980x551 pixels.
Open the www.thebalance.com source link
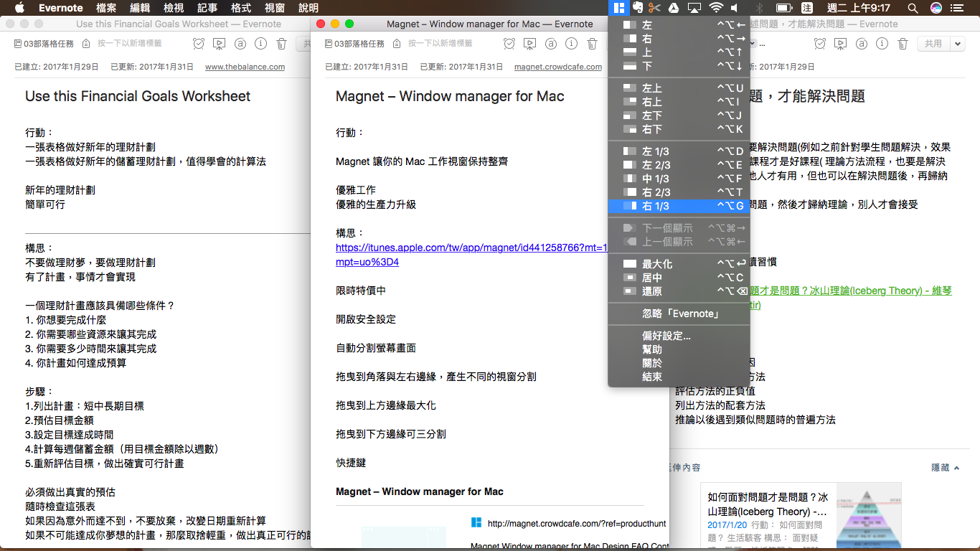[245, 67]
